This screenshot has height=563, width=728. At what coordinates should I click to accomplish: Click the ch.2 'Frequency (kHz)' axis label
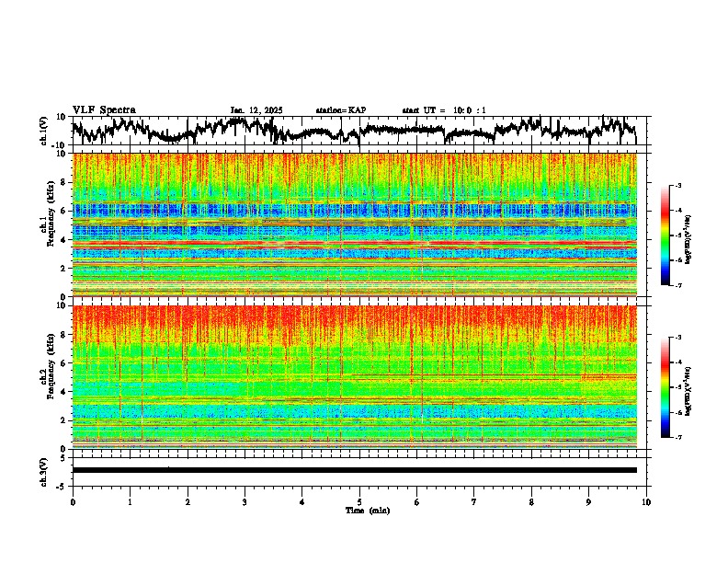pos(51,366)
